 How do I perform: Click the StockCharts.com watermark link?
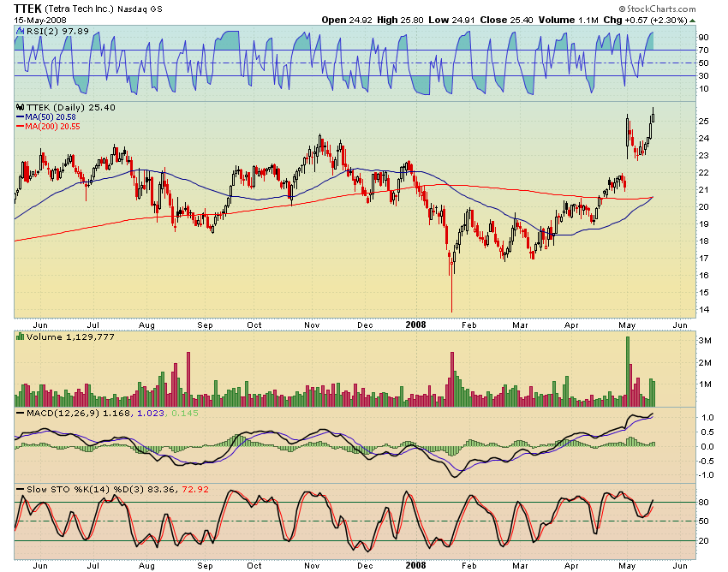657,9
